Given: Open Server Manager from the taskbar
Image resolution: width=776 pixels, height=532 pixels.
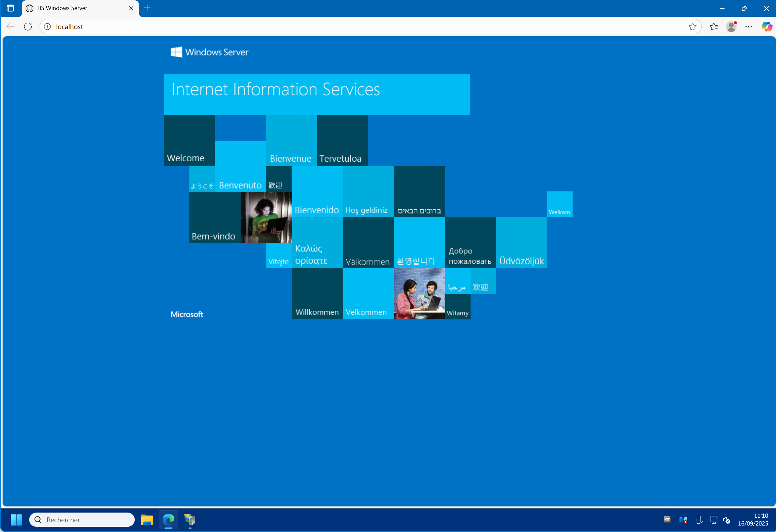Looking at the screenshot, I should coord(190,520).
